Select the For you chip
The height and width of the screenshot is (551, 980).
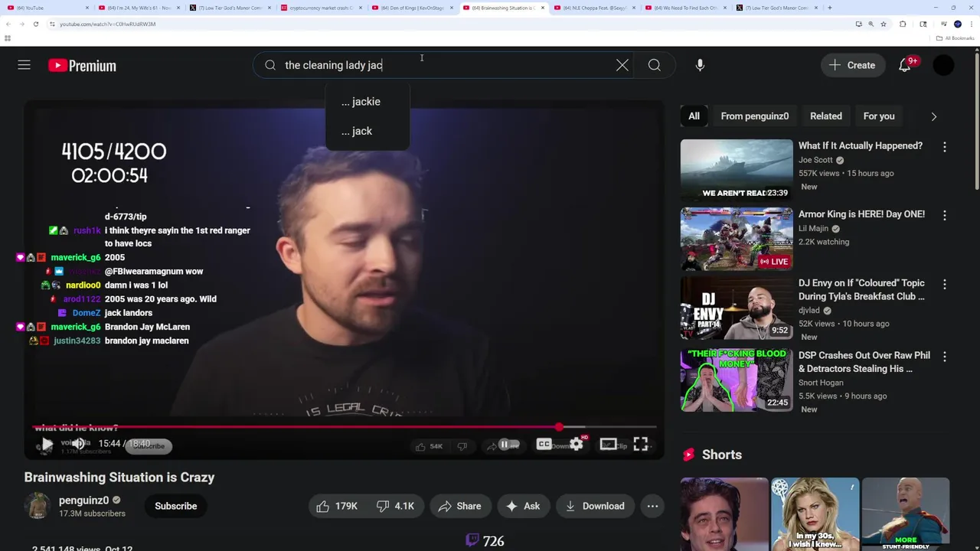pyautogui.click(x=879, y=116)
